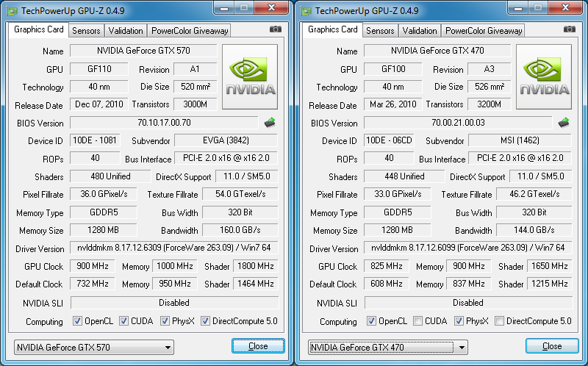Click Device ID value 10DE - 1081

click(95, 140)
